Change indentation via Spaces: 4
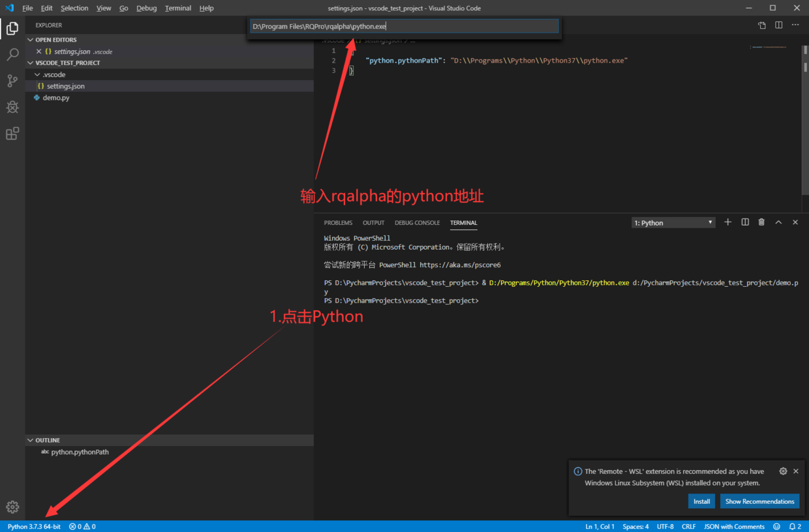This screenshot has height=532, width=809. pyautogui.click(x=635, y=526)
